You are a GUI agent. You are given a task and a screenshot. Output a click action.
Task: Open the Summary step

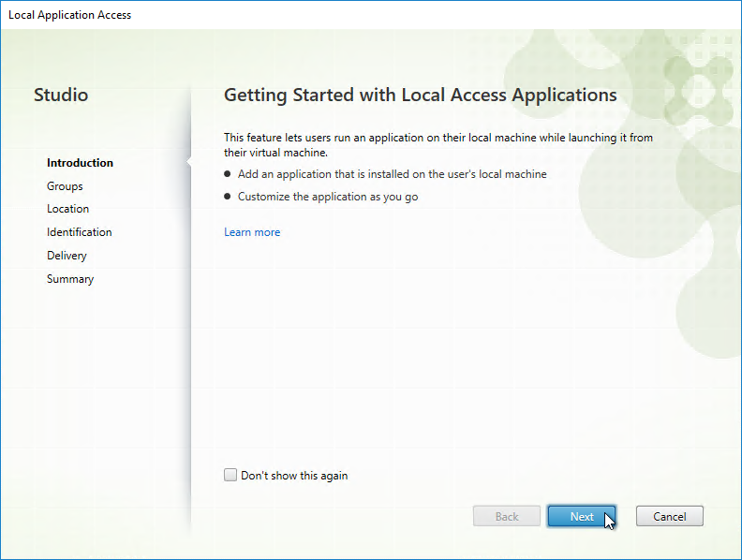70,279
